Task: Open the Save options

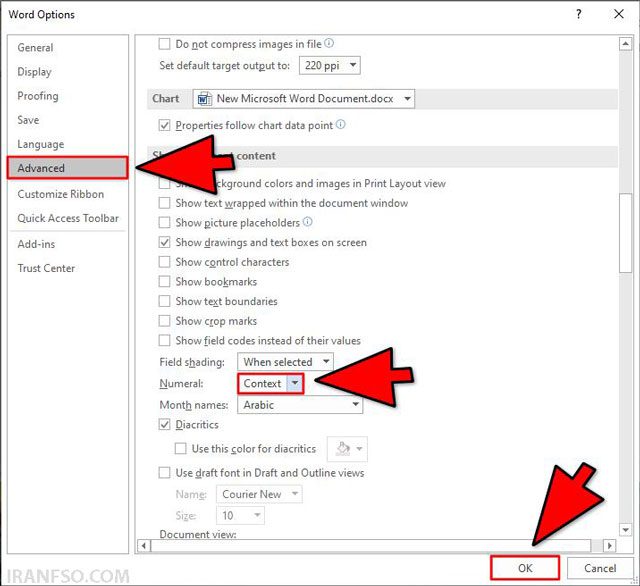Action: click(68, 120)
